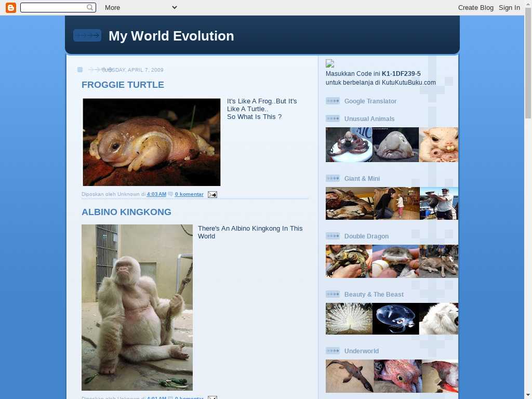Image resolution: width=532 pixels, height=399 pixels.
Task: Click inside the Blogger search input field
Action: [53, 7]
